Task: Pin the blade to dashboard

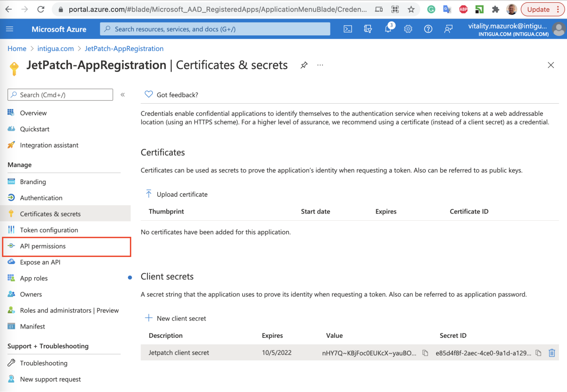Action: click(x=304, y=65)
